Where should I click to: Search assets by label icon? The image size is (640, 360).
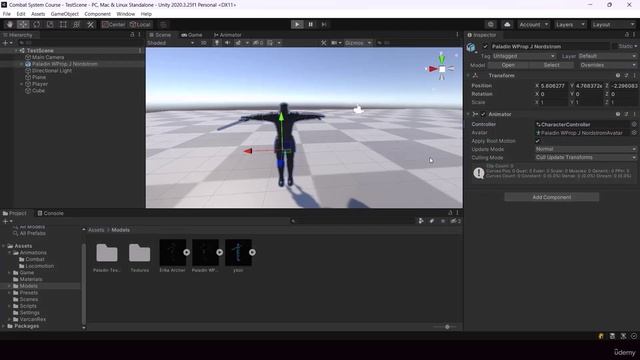(x=432, y=221)
